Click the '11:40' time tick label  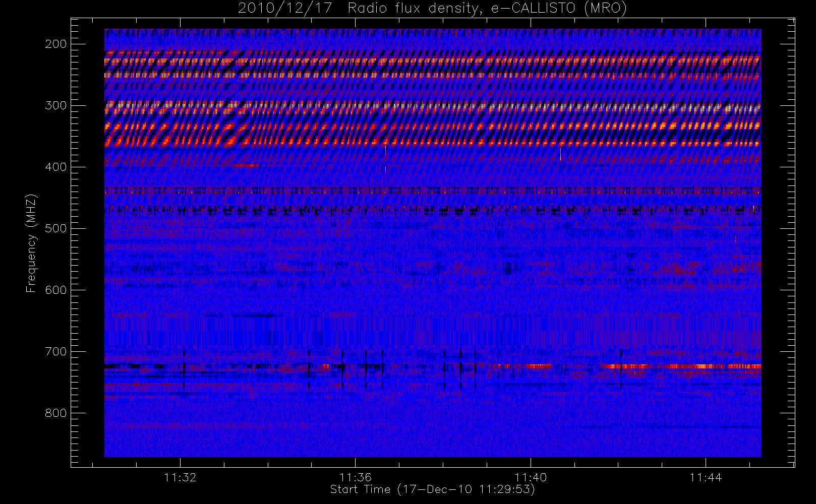pyautogui.click(x=531, y=477)
